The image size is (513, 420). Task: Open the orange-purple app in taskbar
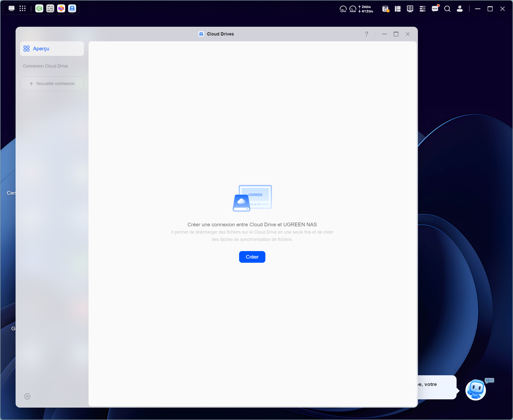coord(61,9)
